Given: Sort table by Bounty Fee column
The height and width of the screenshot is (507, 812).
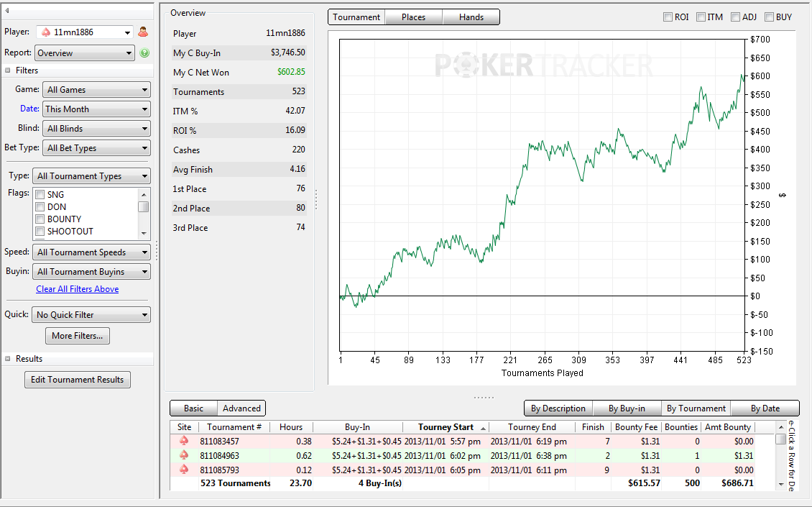Looking at the screenshot, I should tap(636, 427).
